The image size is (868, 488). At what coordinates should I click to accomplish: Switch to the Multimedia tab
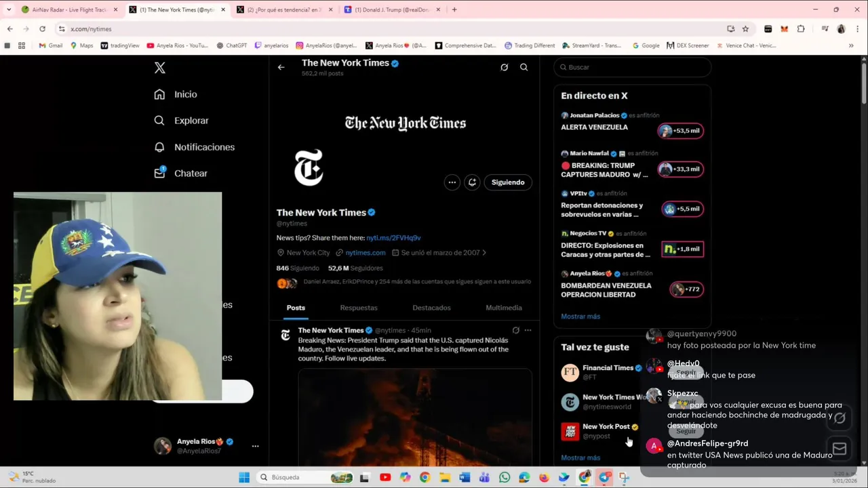click(x=504, y=308)
